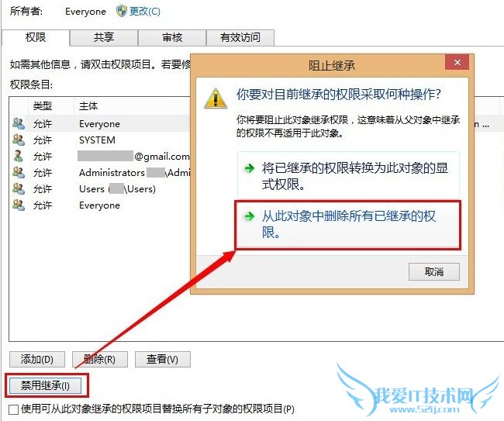Click the group icon of the first Everyone entry

(19, 124)
